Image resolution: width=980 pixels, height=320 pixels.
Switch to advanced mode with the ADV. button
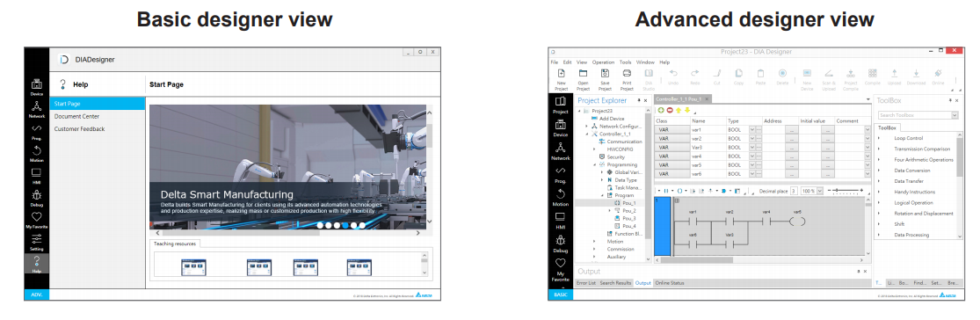pos(36,295)
